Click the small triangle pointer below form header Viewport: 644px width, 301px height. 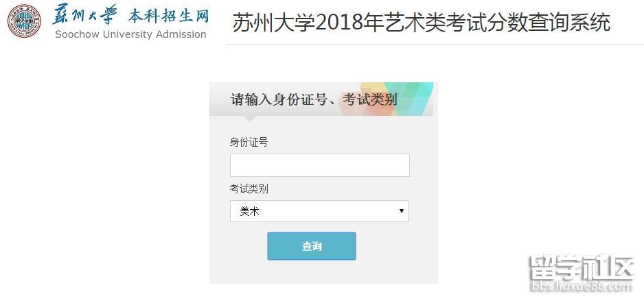click(x=251, y=119)
